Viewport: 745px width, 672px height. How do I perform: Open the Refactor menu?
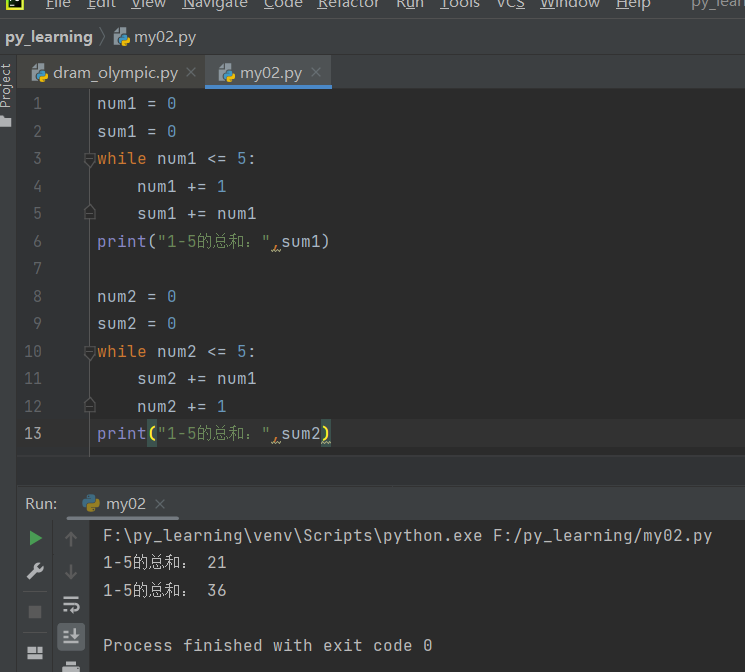click(348, 4)
